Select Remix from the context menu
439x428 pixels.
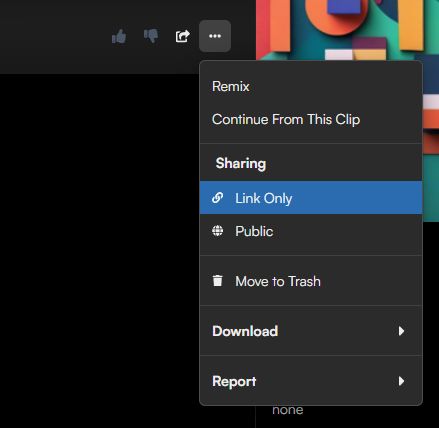[x=311, y=87]
